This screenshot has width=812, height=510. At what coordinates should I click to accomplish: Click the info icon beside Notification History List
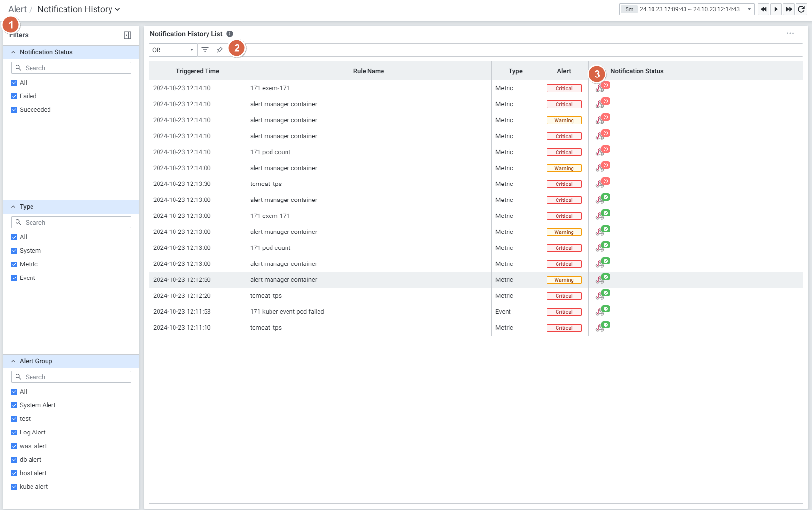230,34
